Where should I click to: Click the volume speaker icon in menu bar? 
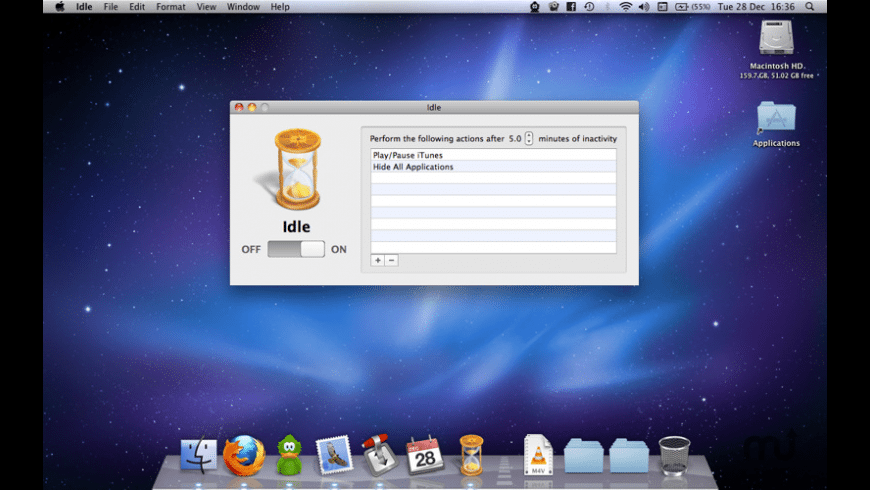pyautogui.click(x=644, y=7)
